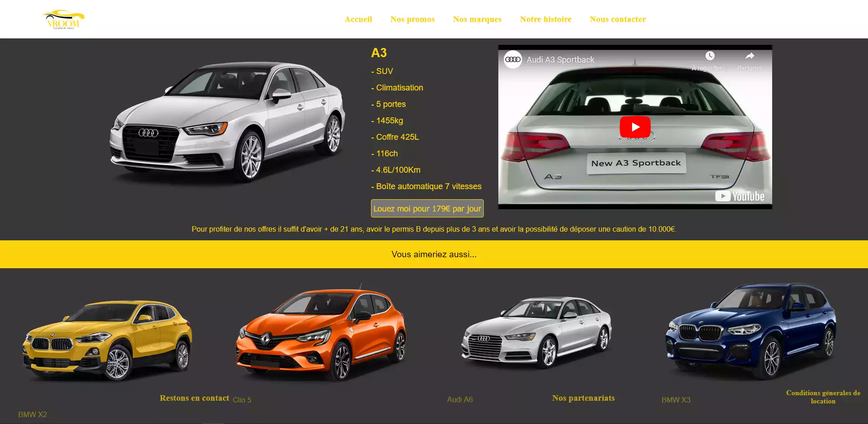Select the yellow BMW X2 car image
This screenshot has height=424, width=868.
107,340
